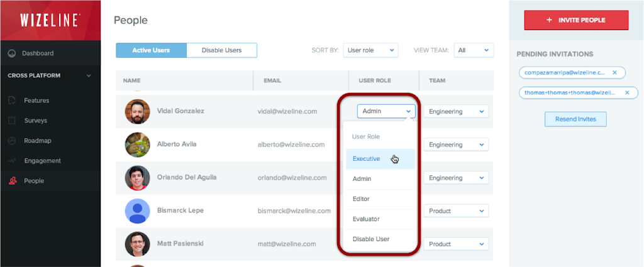
Task: Click the Roadmap sidebar icon
Action: tap(12, 141)
